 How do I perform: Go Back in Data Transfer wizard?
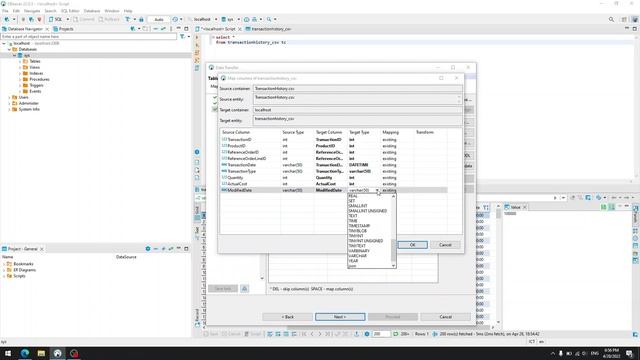(287, 317)
